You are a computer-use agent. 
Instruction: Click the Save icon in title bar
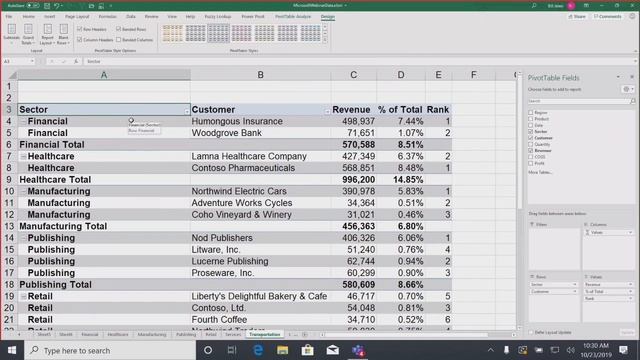tap(47, 6)
